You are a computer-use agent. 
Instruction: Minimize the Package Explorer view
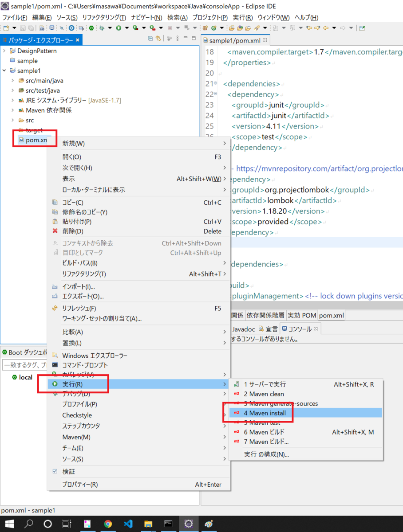pyautogui.click(x=186, y=38)
